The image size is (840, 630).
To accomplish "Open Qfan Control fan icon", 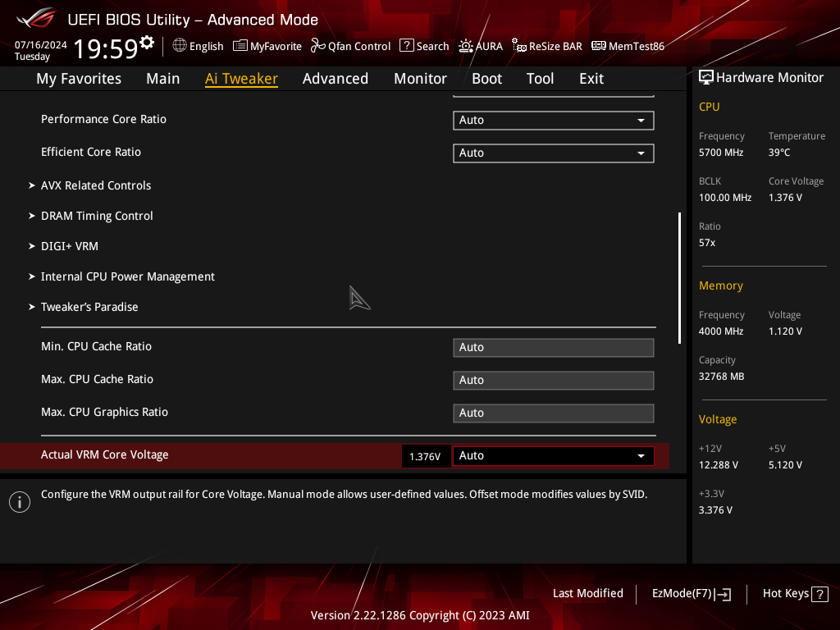I will coord(317,46).
